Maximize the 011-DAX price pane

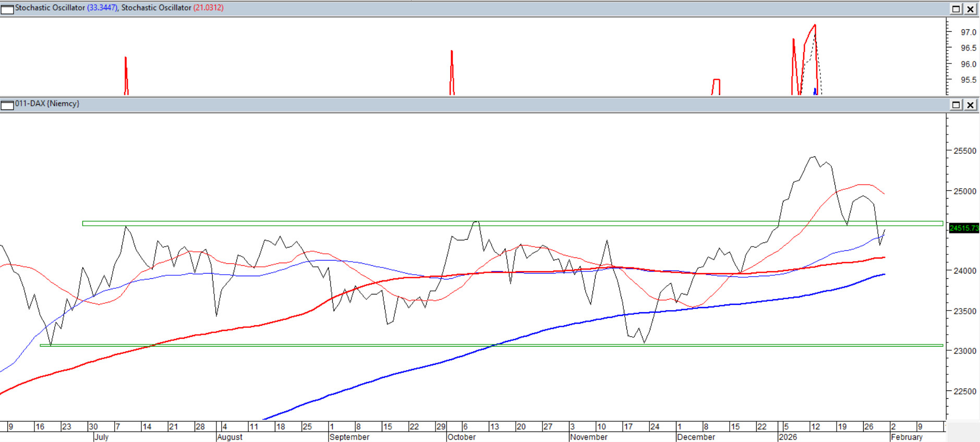(x=956, y=105)
